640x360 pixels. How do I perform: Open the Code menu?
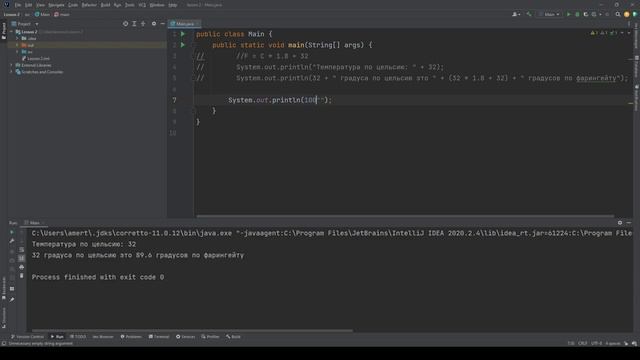pyautogui.click(x=73, y=5)
